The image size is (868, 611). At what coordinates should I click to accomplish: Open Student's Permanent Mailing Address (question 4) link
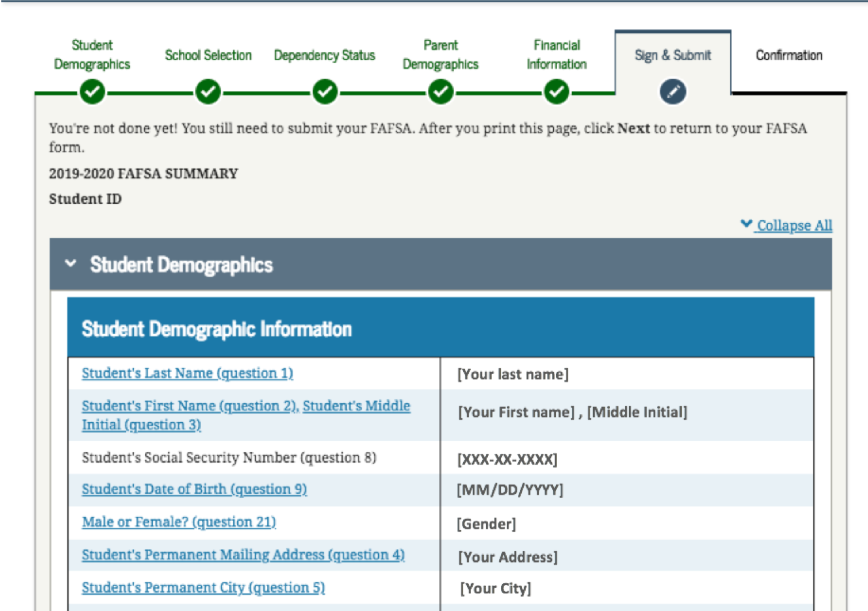tap(243, 555)
